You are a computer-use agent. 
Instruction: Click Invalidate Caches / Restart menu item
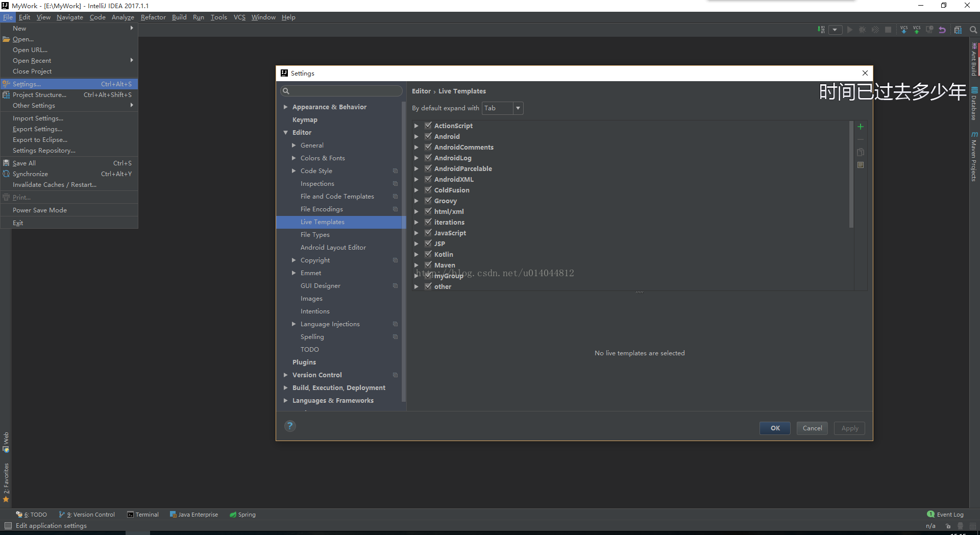[x=69, y=185]
